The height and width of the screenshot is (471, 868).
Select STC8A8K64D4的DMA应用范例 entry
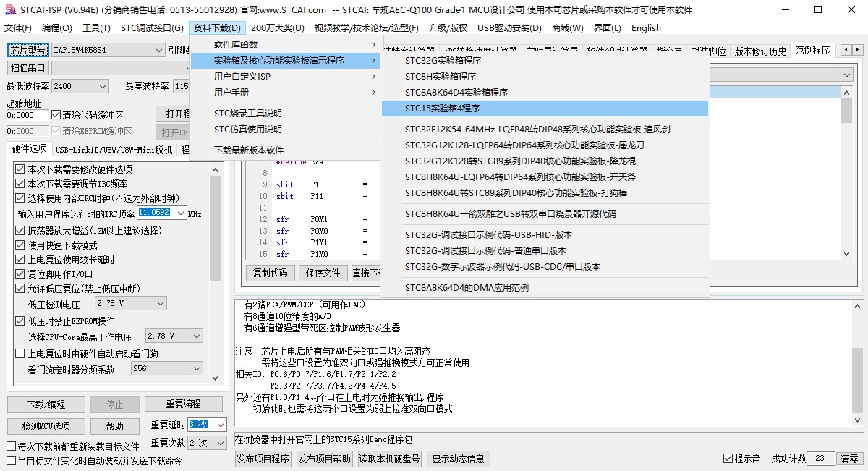545,287
